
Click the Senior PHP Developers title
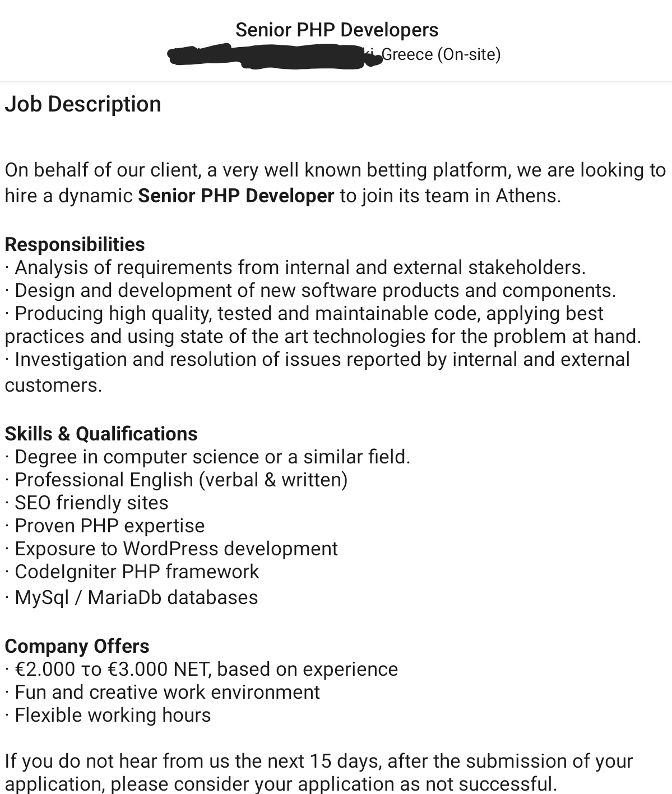coord(337,30)
